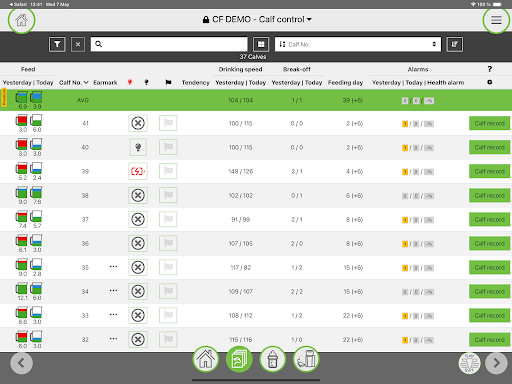The image size is (512, 384).
Task: Open the Calf No. sort dropdown
Action: 358,44
